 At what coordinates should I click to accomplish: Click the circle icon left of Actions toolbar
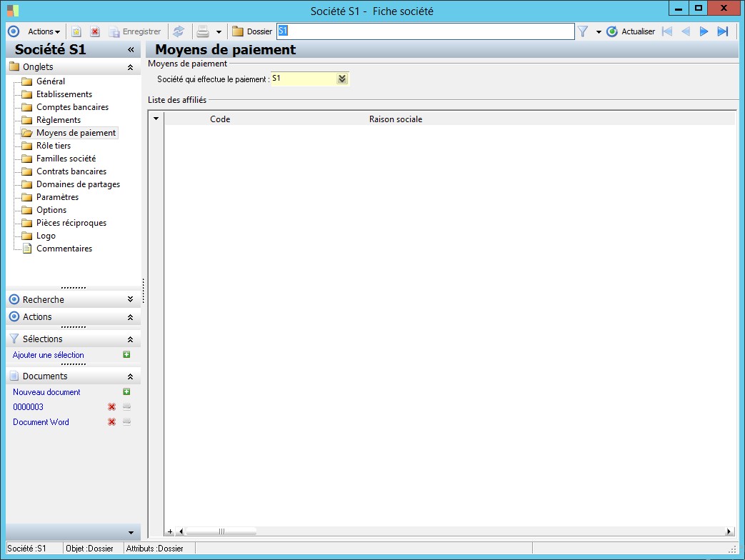tap(14, 31)
